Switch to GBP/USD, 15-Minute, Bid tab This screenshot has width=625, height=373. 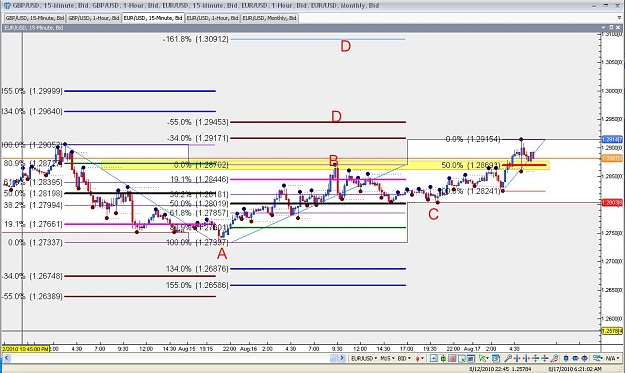pos(35,18)
